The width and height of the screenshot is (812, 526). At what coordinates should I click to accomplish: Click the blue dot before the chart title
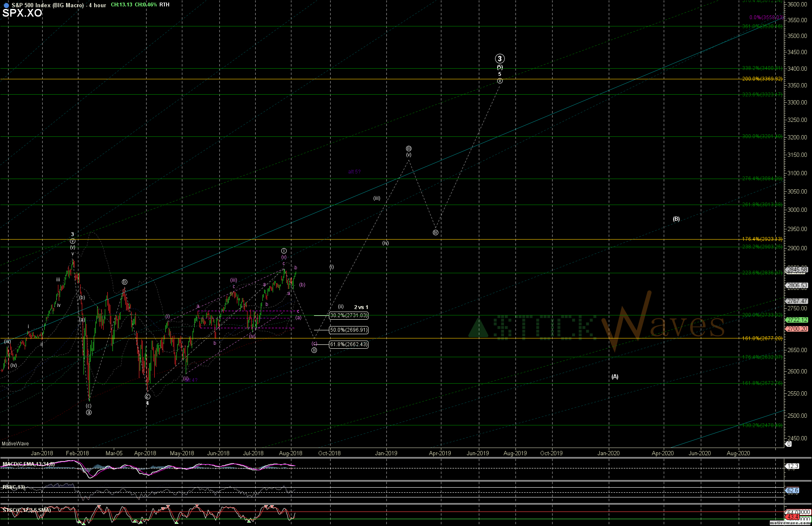coord(6,5)
